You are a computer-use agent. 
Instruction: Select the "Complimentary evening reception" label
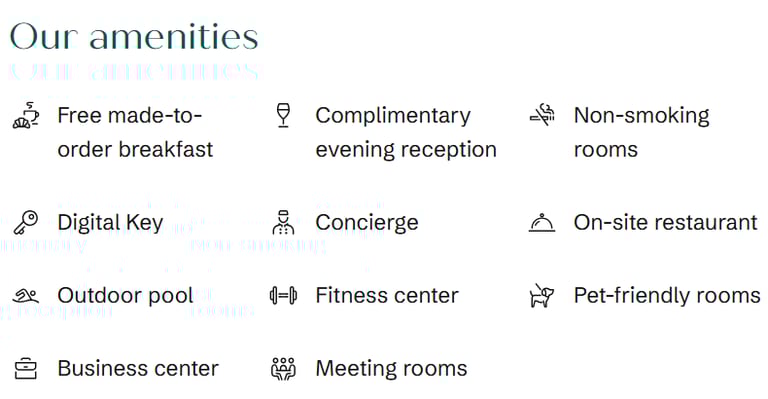click(x=406, y=132)
